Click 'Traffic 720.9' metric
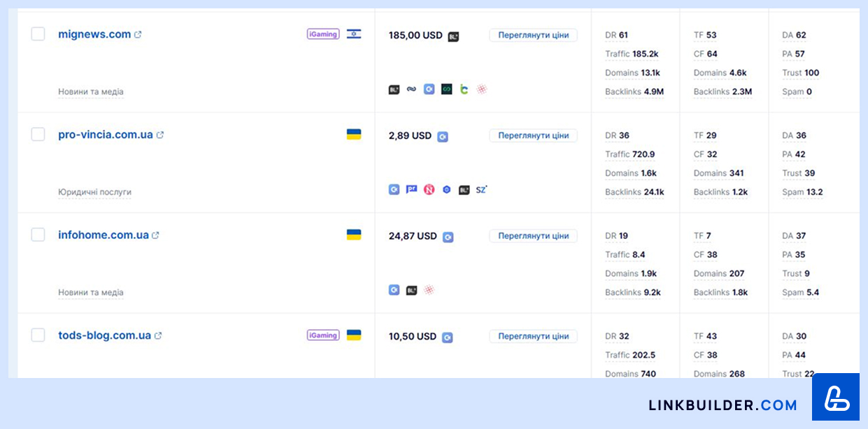The width and height of the screenshot is (868, 429). (x=629, y=154)
